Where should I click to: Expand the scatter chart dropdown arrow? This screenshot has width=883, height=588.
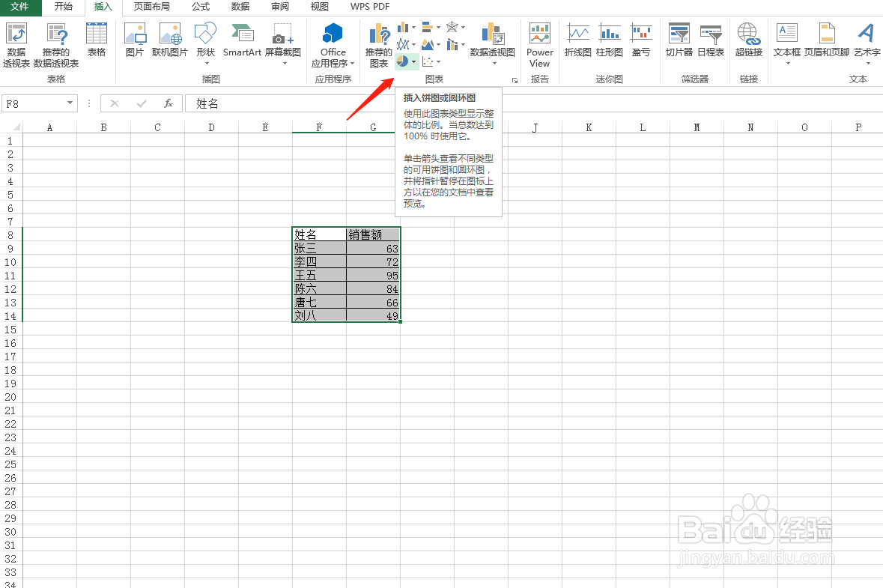[x=439, y=61]
